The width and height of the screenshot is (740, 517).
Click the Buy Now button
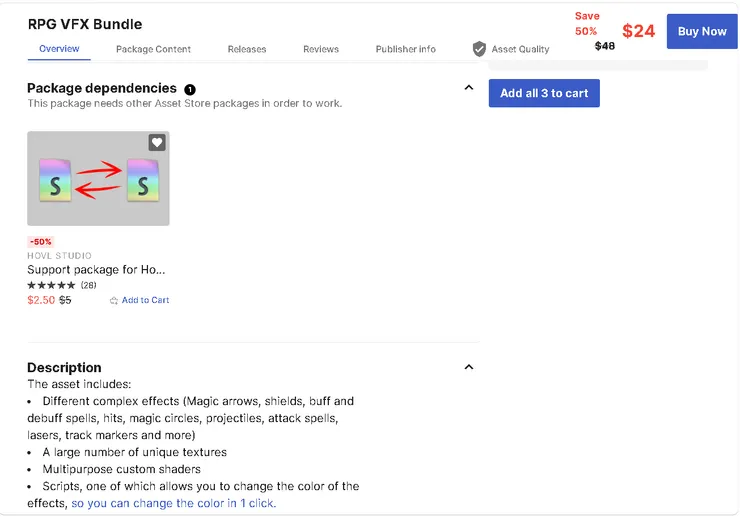click(x=702, y=31)
